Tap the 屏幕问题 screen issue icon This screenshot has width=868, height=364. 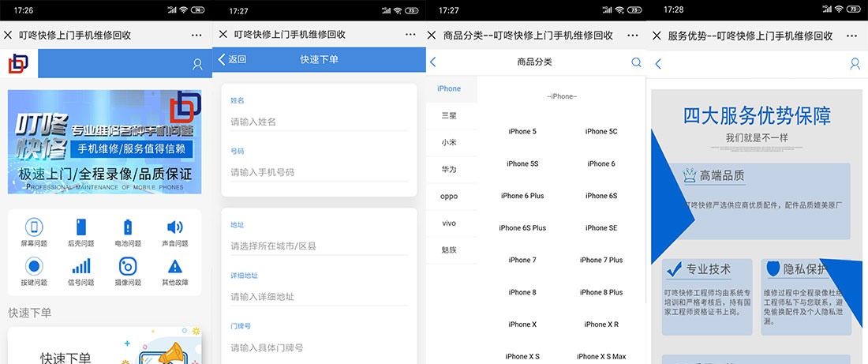click(x=34, y=227)
